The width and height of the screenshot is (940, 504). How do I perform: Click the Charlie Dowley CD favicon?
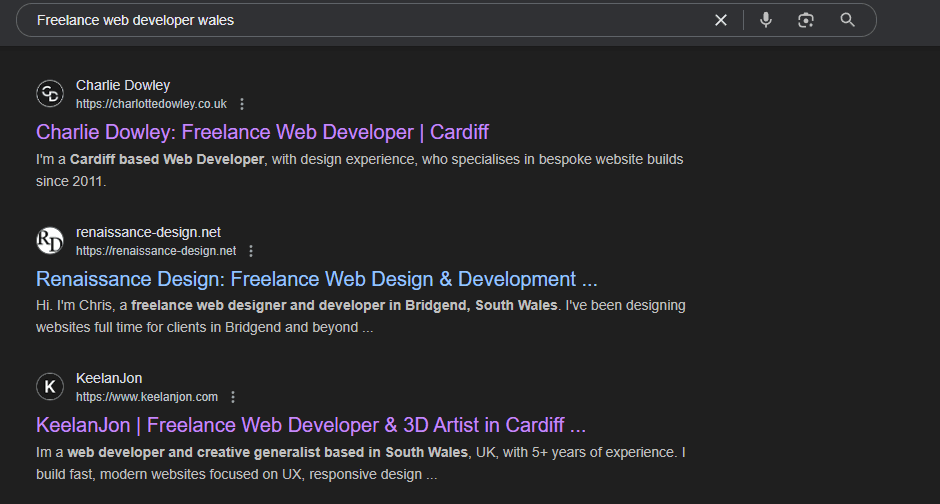coord(50,93)
